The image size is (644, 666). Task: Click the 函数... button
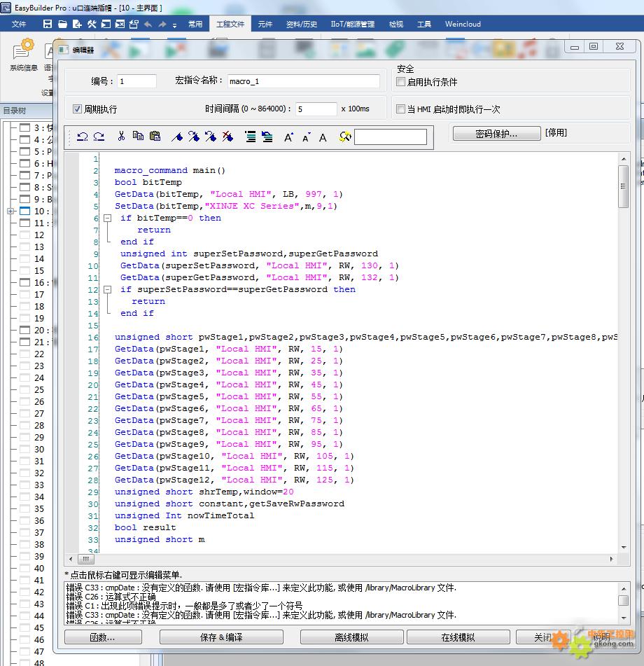(x=103, y=637)
